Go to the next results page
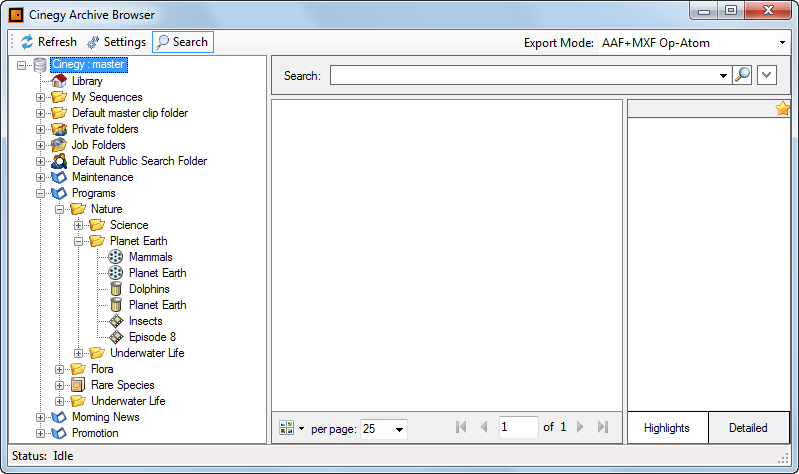Image resolution: width=799 pixels, height=474 pixels. click(580, 427)
